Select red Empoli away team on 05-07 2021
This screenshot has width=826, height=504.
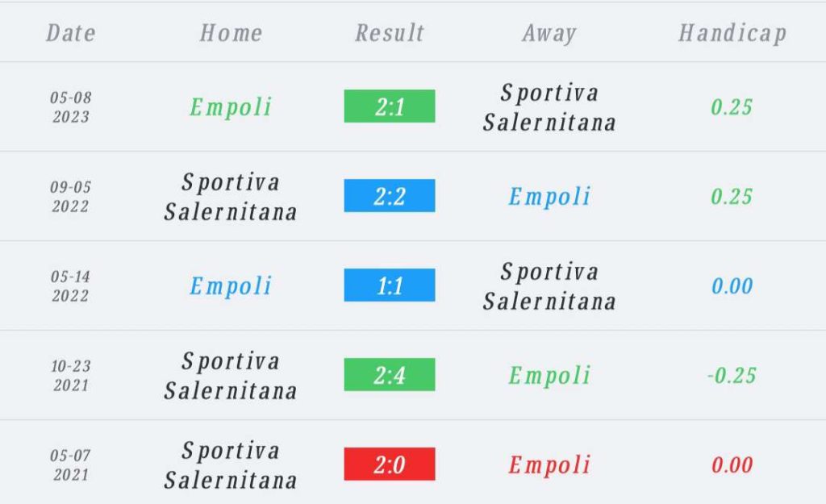[549, 465]
